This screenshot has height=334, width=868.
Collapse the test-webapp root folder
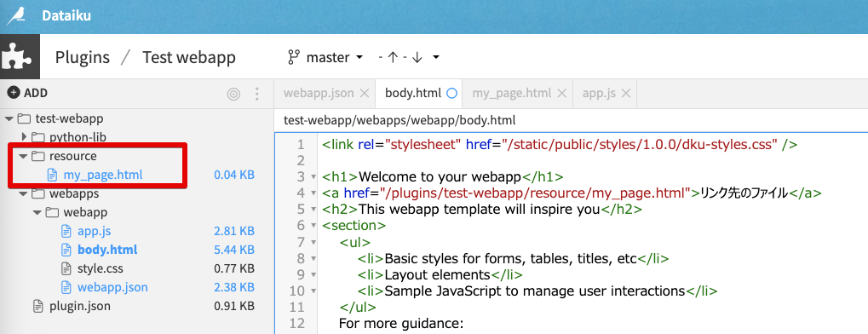pyautogui.click(x=9, y=118)
